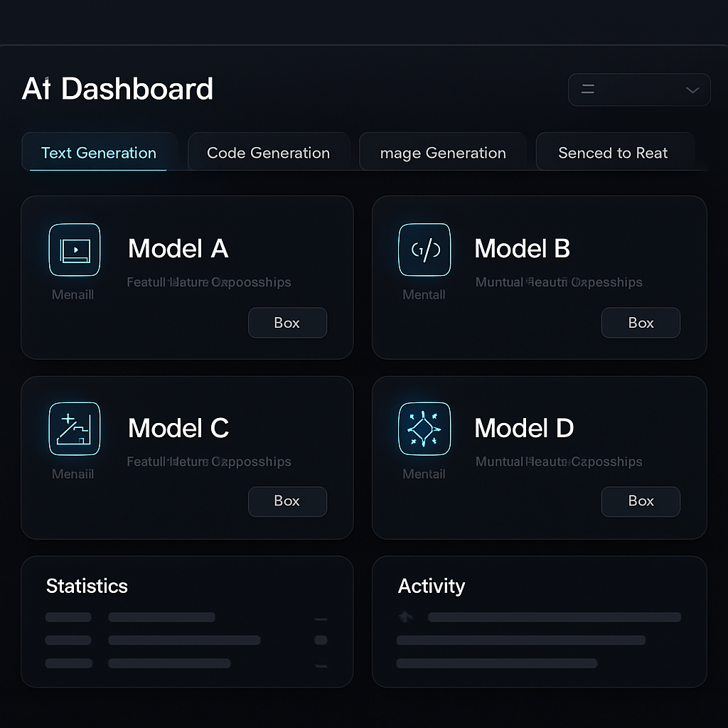This screenshot has height=728, width=728.
Task: Click the Model D title
Action: coord(524,427)
